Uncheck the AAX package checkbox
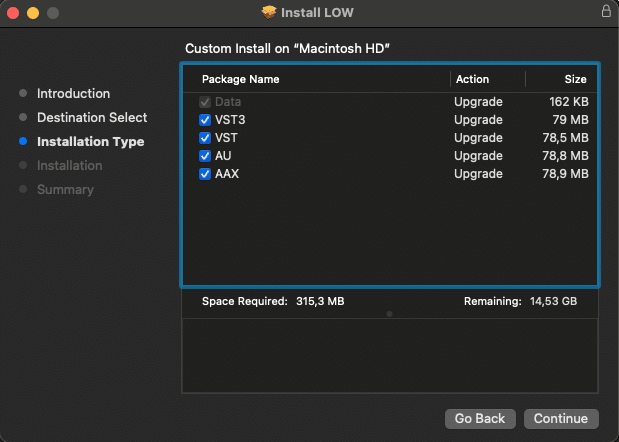 [205, 174]
